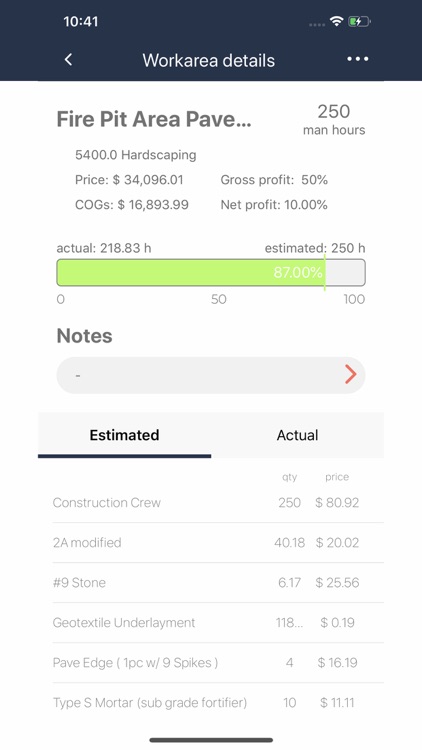Click the 87.00% hours progress bar
Image resolution: width=422 pixels, height=750 pixels.
[x=211, y=273]
